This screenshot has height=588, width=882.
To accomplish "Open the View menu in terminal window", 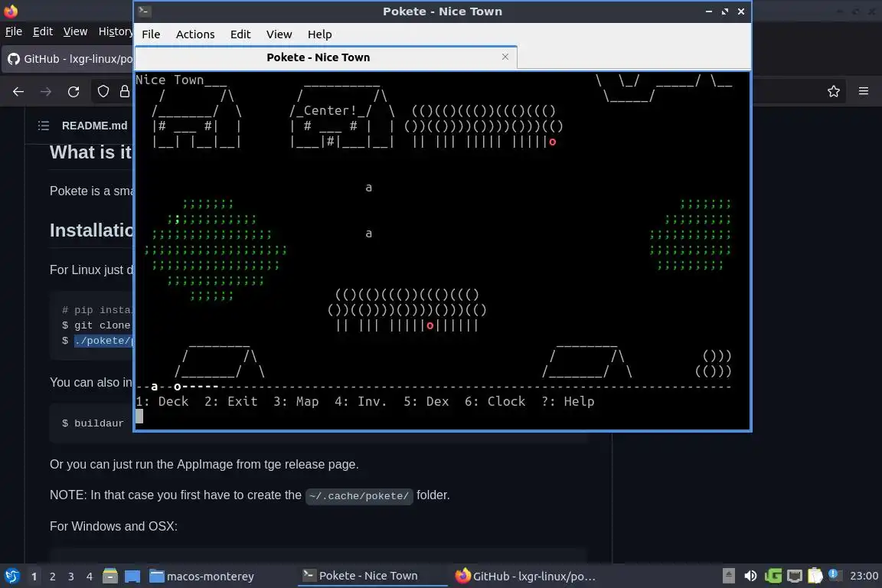I will pyautogui.click(x=279, y=34).
